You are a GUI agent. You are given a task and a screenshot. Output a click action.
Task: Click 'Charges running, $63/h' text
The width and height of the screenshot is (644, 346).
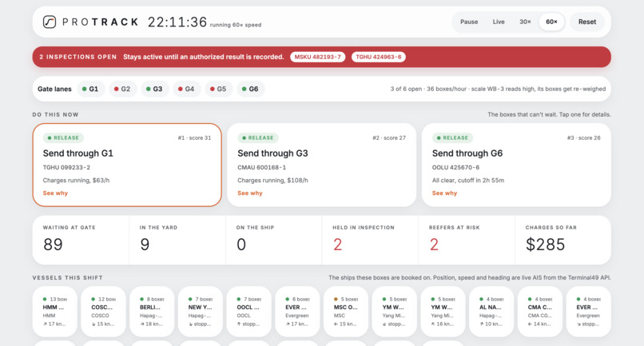(x=76, y=181)
